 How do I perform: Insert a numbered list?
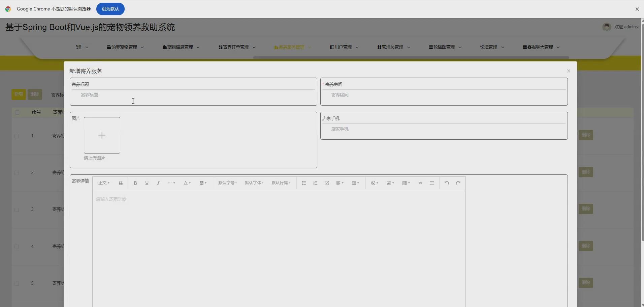tap(315, 183)
